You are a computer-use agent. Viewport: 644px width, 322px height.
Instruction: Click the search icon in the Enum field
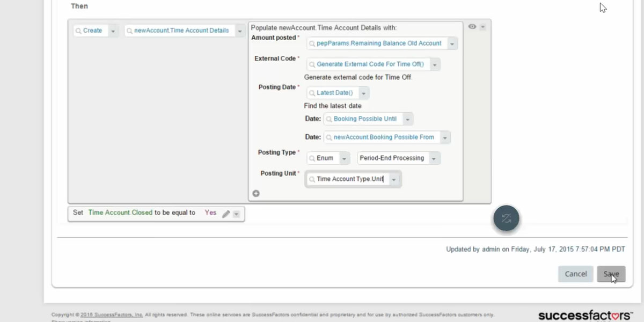point(312,158)
